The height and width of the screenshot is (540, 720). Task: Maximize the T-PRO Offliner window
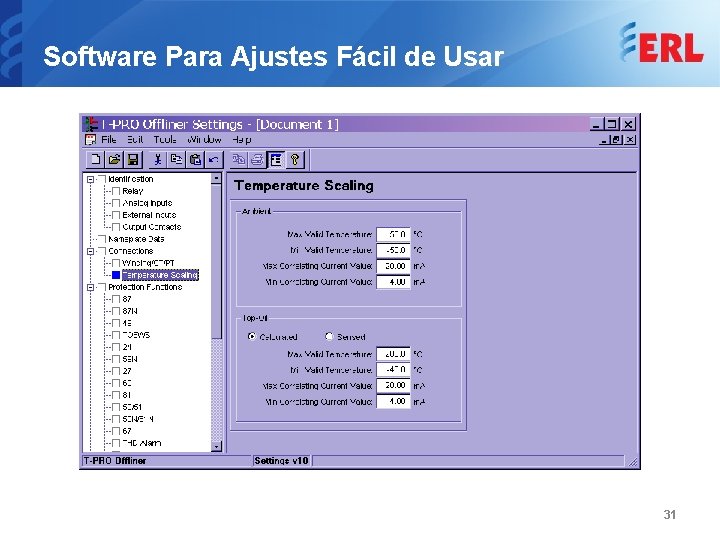pyautogui.click(x=611, y=124)
